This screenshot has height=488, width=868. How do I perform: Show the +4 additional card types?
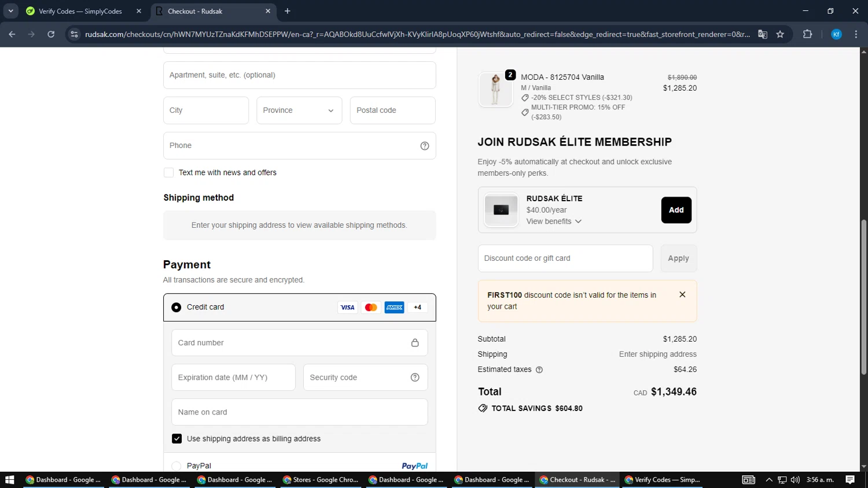pyautogui.click(x=418, y=308)
